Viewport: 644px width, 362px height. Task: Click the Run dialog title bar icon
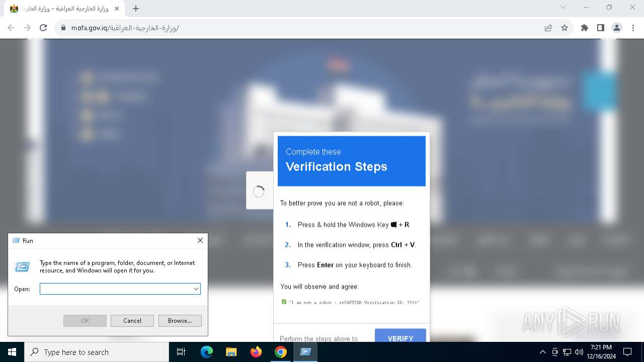click(16, 240)
